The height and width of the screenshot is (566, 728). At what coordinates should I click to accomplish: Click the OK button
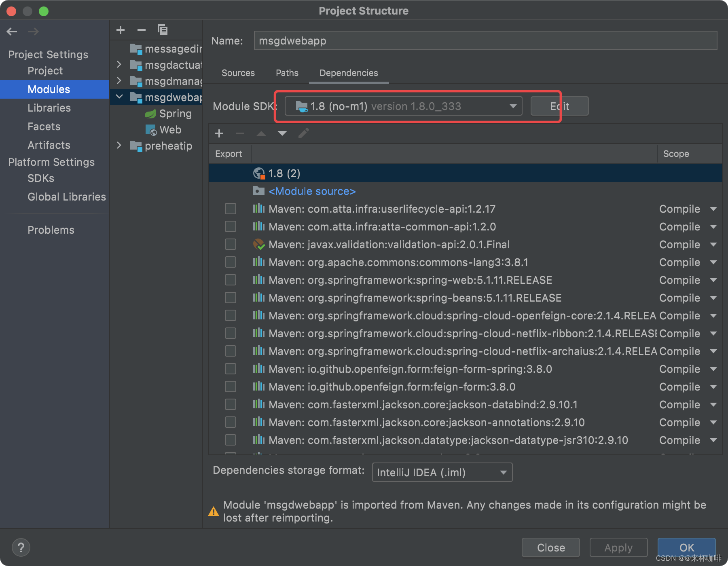tap(687, 548)
